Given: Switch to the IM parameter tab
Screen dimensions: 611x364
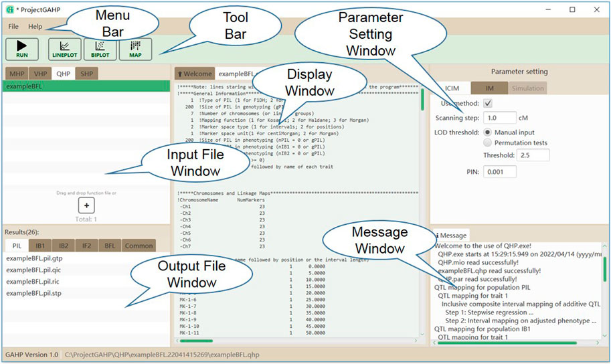Looking at the screenshot, I should [x=489, y=88].
